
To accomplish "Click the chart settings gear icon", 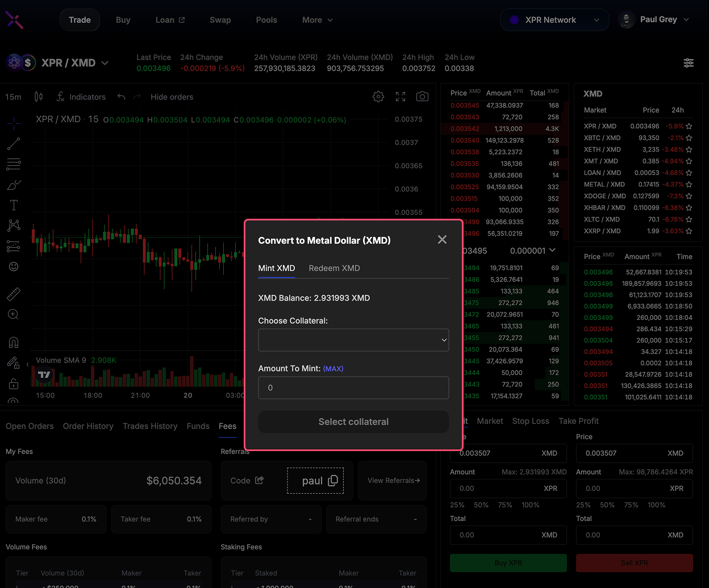I will coord(378,97).
